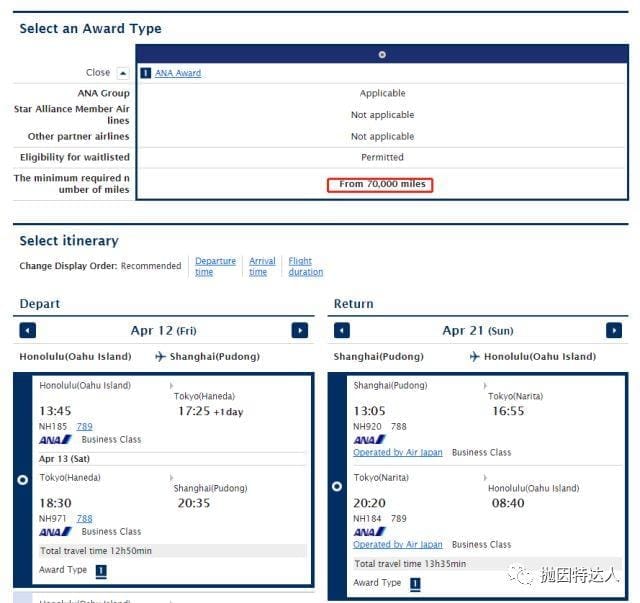Screen dimensions: 640x603
Task: Click award type 1 icon in depart card
Action: point(100,570)
